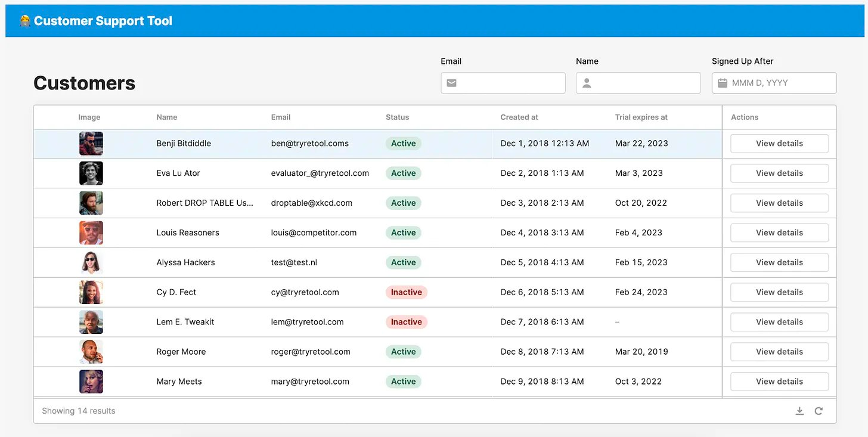Click the Customer Support Tool title

tap(103, 21)
